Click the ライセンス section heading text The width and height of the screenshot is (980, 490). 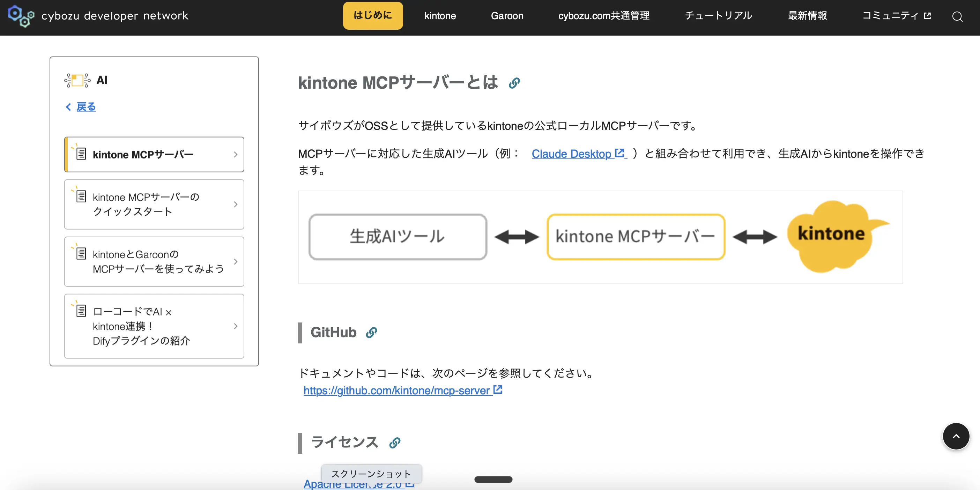(345, 443)
